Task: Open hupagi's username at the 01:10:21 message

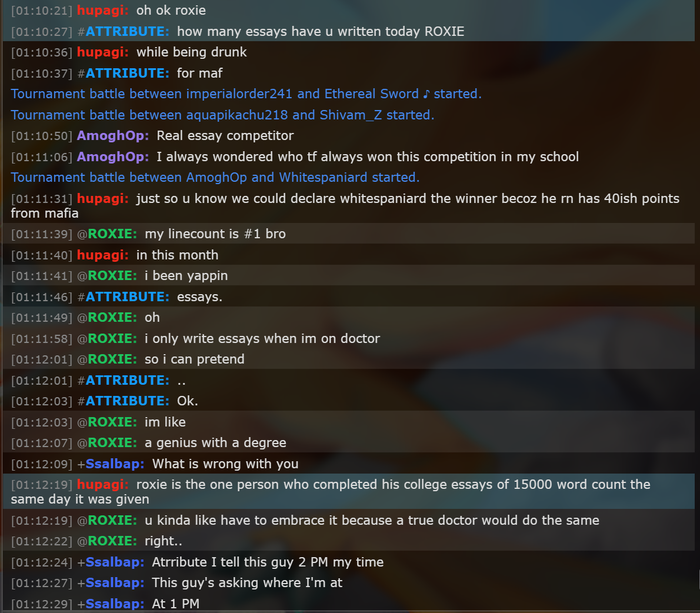Action: coord(103,10)
